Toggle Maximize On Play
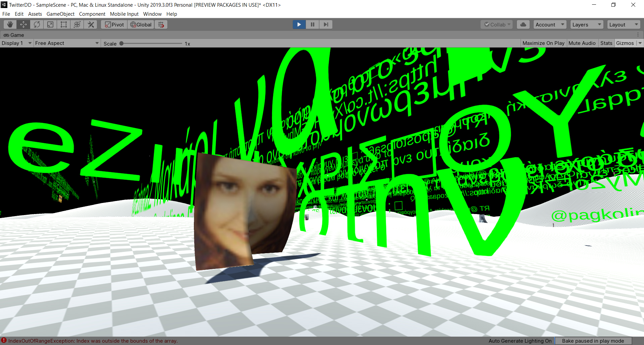The height and width of the screenshot is (345, 644). point(543,43)
